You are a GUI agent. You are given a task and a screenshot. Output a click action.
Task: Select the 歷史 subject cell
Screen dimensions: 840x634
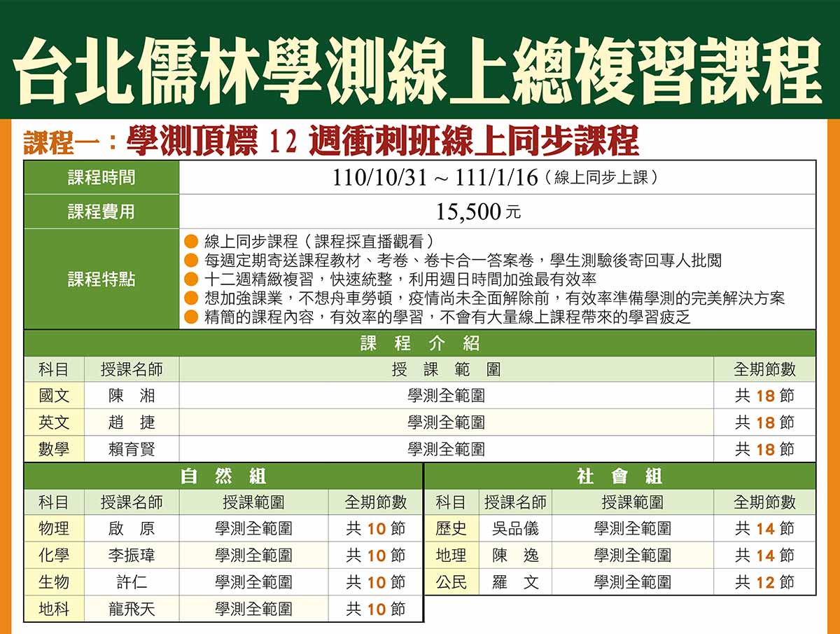pyautogui.click(x=451, y=528)
